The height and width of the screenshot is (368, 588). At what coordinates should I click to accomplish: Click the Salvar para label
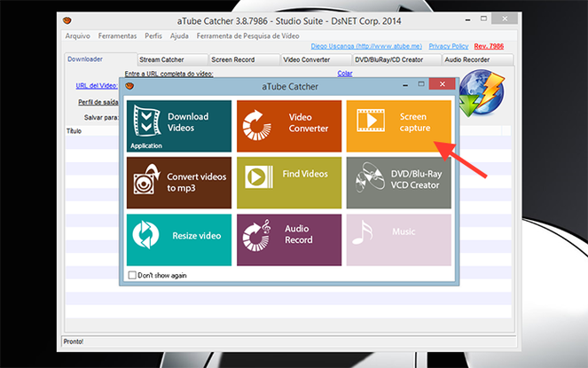tap(101, 117)
